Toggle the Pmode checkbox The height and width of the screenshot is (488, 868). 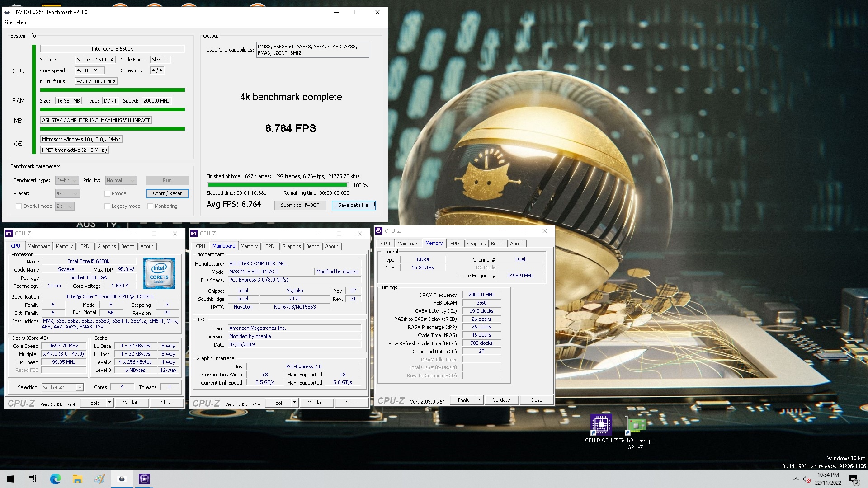click(107, 193)
